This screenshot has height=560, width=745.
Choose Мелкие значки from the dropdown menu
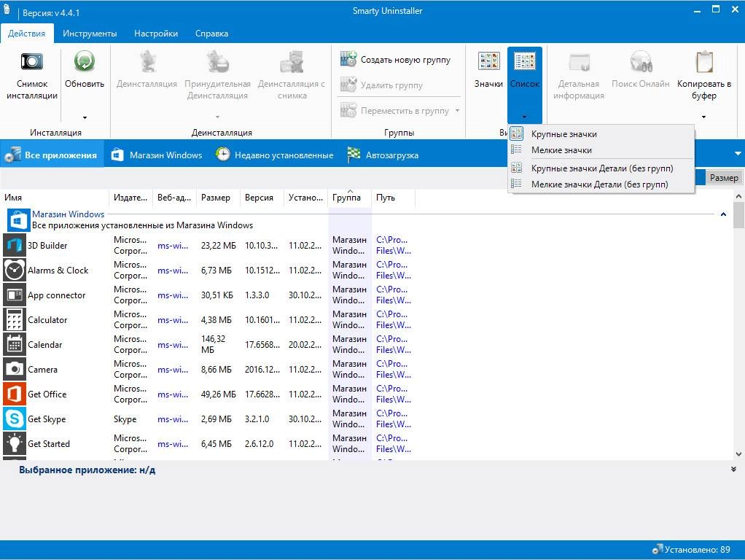[601, 149]
